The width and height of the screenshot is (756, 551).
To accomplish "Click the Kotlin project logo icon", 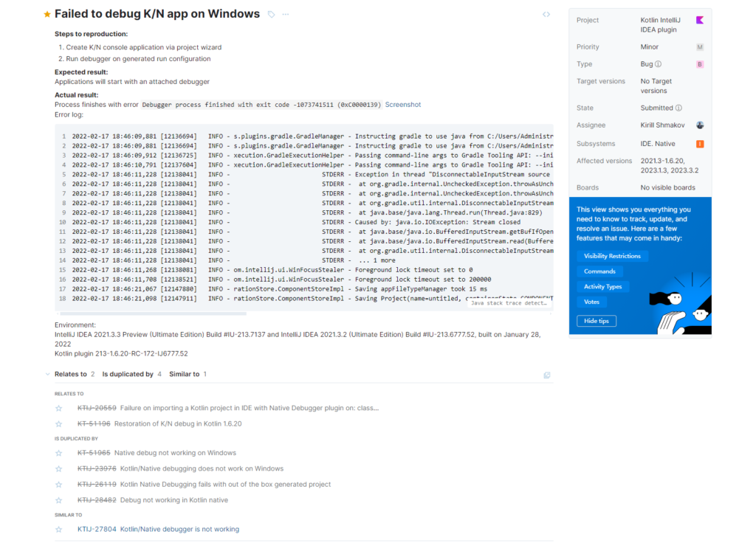I will [x=700, y=21].
